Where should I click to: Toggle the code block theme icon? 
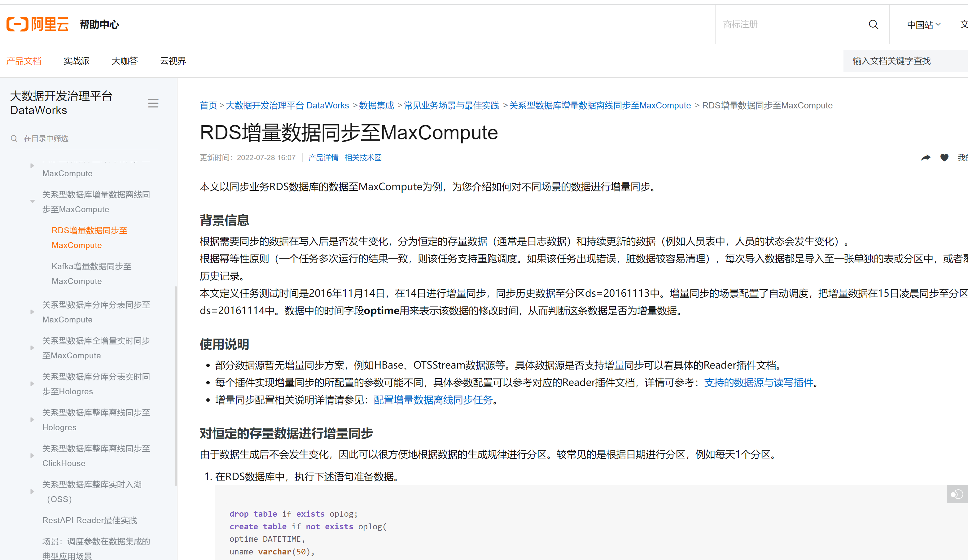click(957, 494)
